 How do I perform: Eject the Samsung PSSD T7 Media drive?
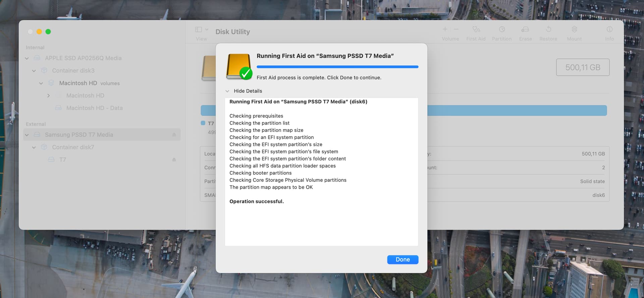[174, 135]
